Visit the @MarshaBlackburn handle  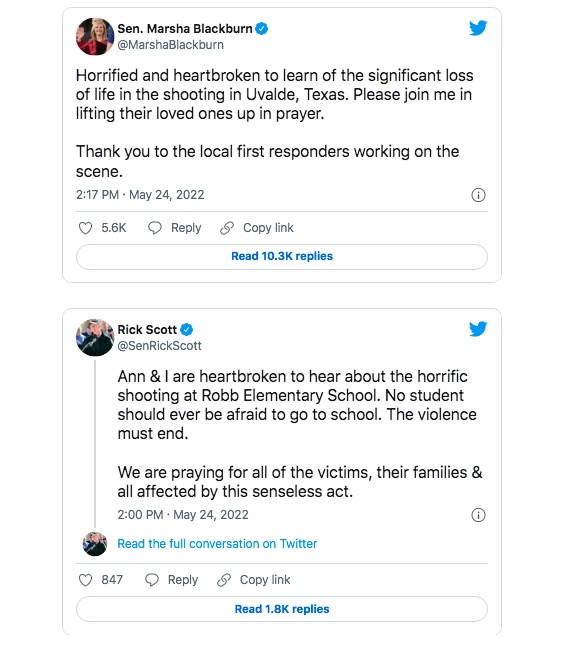[170, 45]
